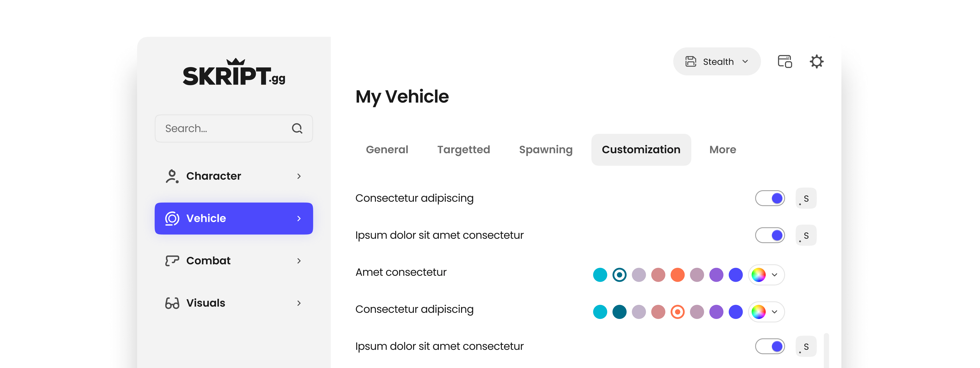
Task: Expand Amet consectetur custom color picker
Action: 766,275
